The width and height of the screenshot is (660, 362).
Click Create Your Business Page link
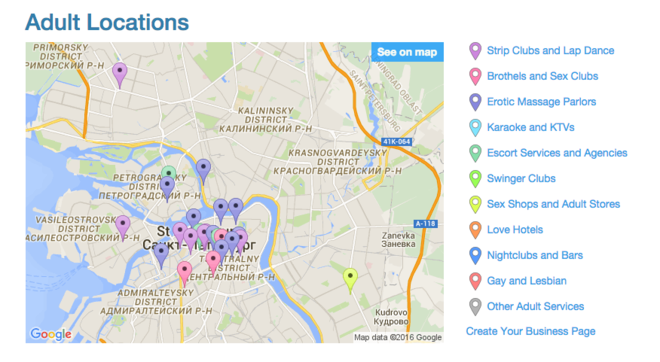(530, 331)
